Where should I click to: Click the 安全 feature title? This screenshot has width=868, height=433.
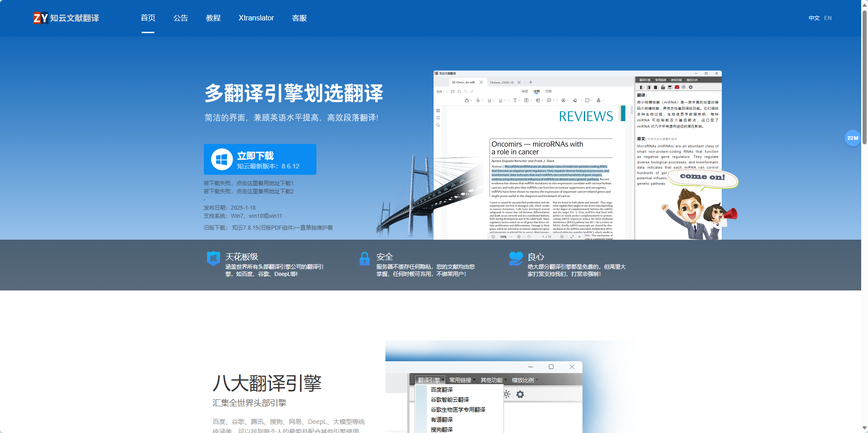[385, 257]
